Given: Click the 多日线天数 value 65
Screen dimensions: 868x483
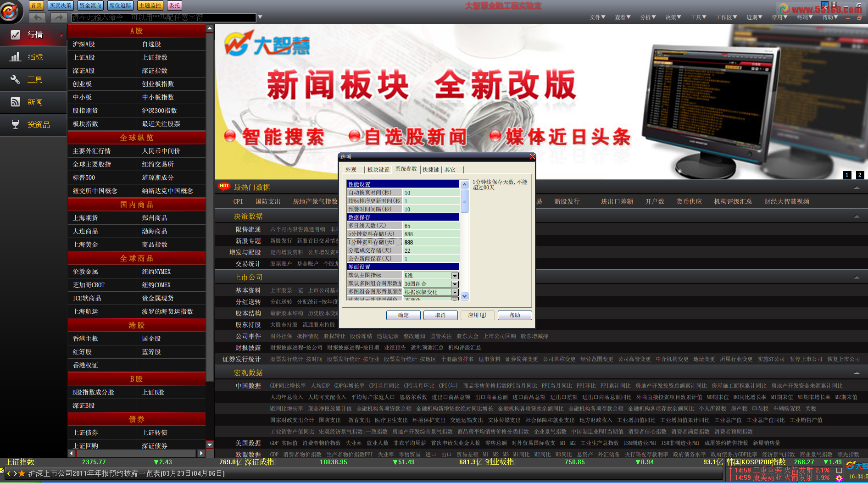Looking at the screenshot, I should pos(431,226).
